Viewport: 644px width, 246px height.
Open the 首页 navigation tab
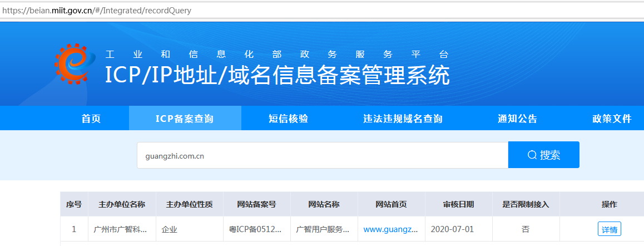click(91, 119)
